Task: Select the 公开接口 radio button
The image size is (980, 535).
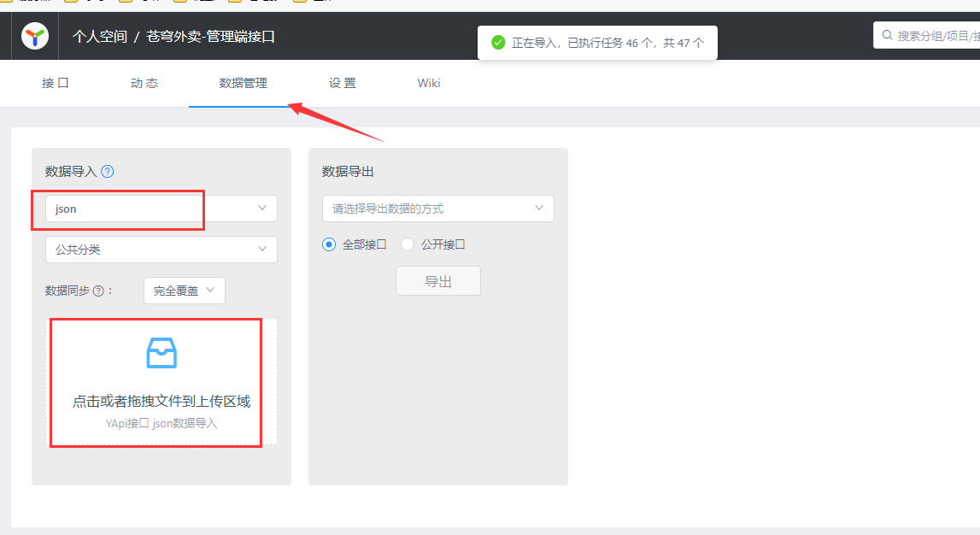Action: [x=408, y=244]
